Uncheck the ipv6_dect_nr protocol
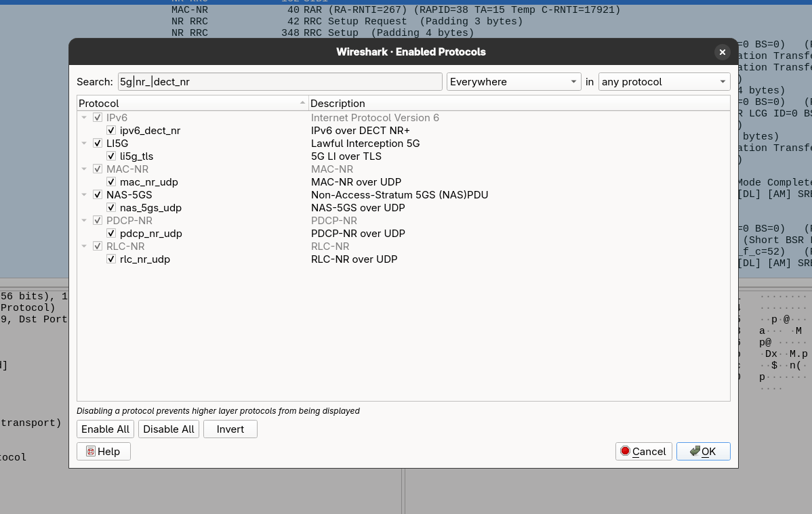Screen dimensions: 812x514 click(111, 130)
